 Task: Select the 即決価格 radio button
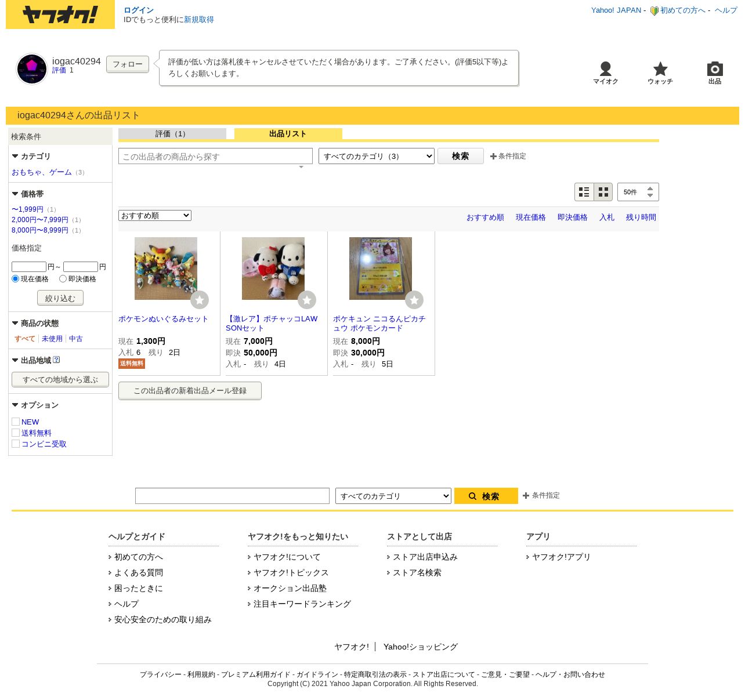[x=63, y=279]
